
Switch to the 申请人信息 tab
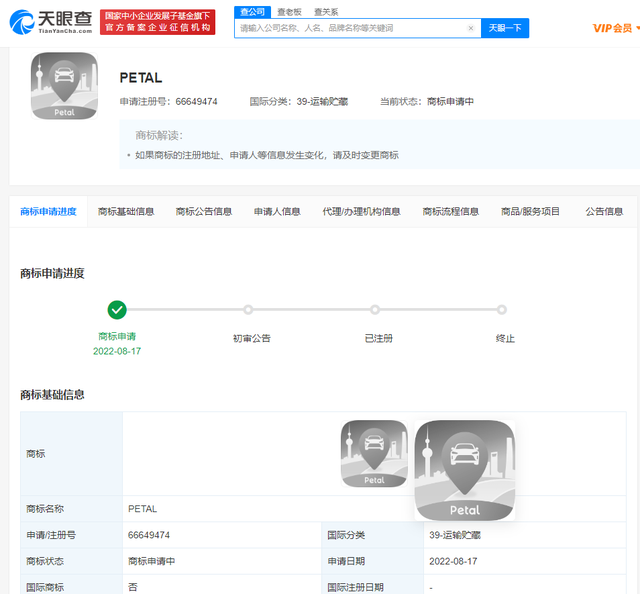277,211
